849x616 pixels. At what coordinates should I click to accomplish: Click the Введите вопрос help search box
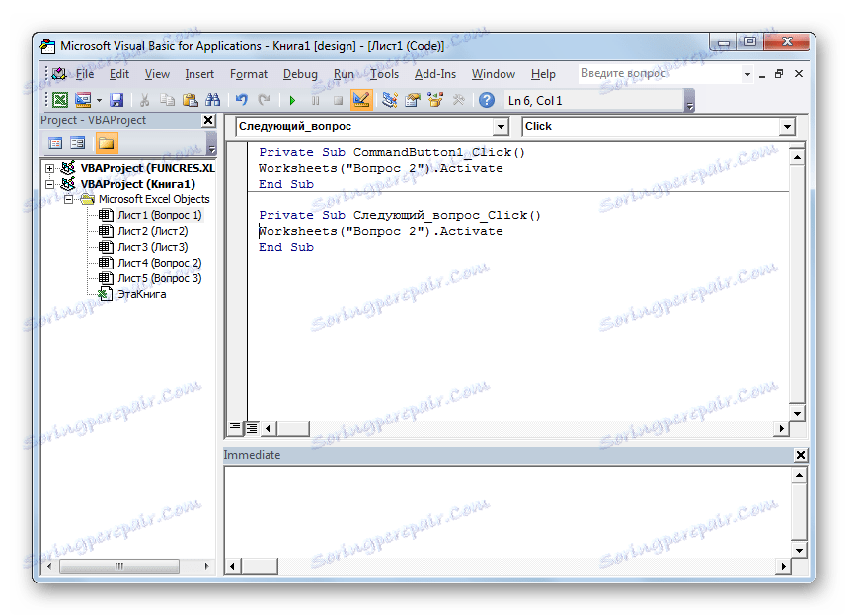660,74
